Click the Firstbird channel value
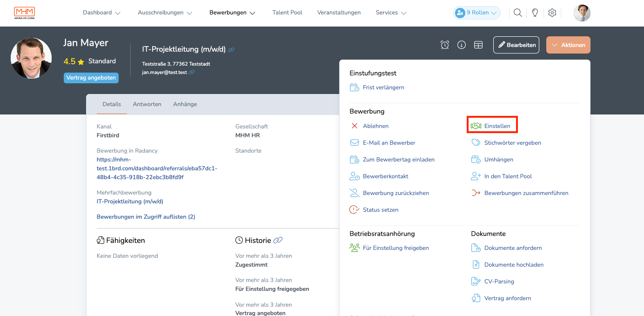 tap(108, 135)
